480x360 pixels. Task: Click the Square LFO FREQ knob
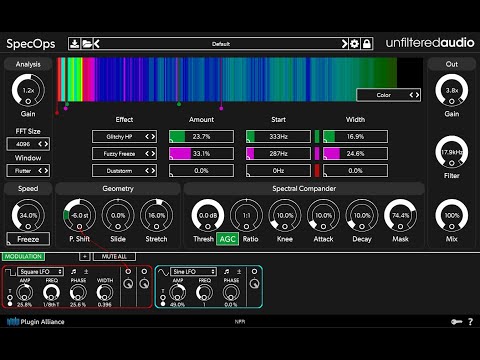[x=51, y=293]
